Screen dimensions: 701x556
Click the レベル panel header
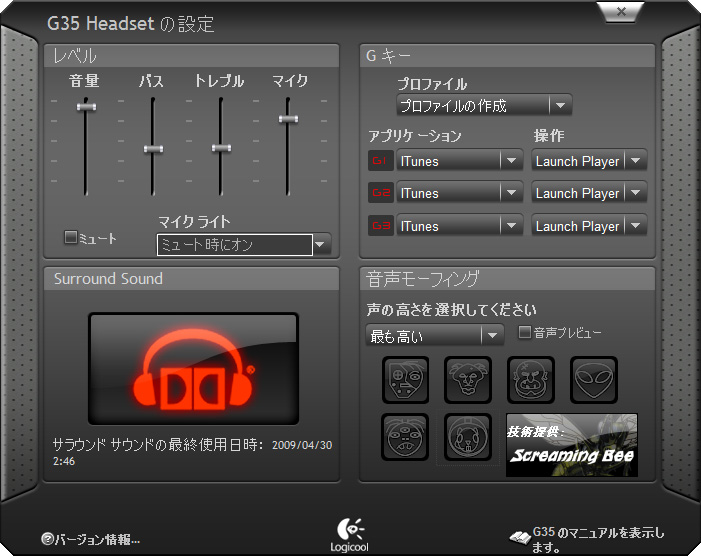pyautogui.click(x=191, y=56)
